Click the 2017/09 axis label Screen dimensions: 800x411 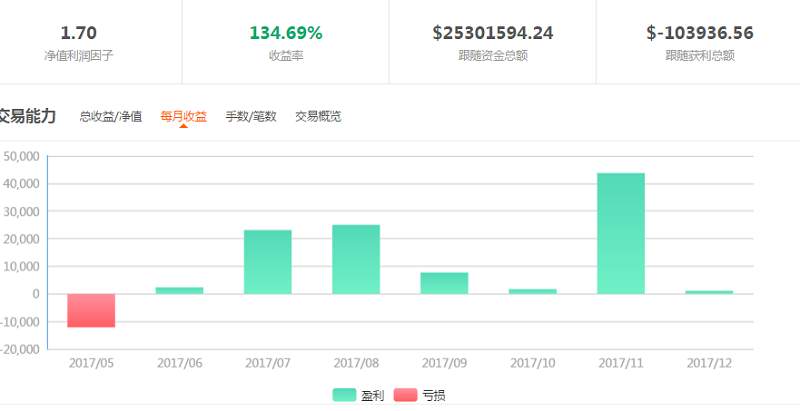pyautogui.click(x=444, y=363)
